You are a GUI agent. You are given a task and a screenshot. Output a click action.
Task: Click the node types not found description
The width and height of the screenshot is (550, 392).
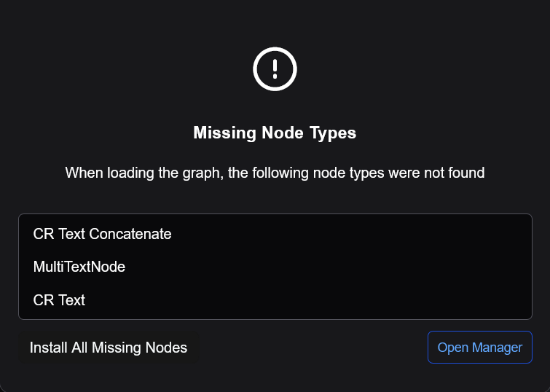275,173
